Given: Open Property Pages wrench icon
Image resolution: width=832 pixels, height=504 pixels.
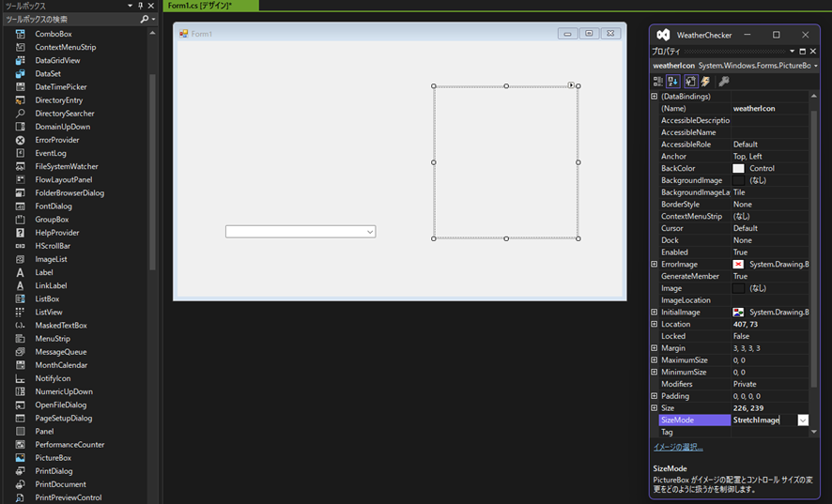Looking at the screenshot, I should 724,81.
